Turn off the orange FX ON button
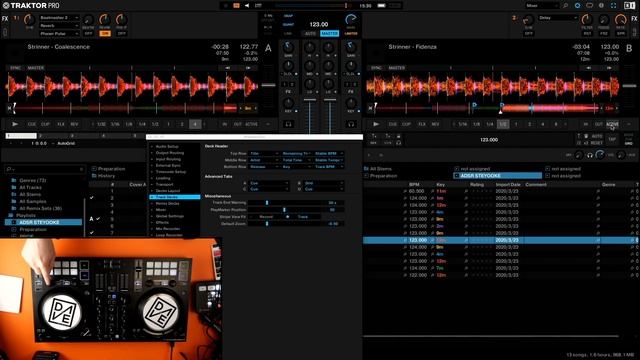This screenshot has width=640, height=360. [105, 33]
